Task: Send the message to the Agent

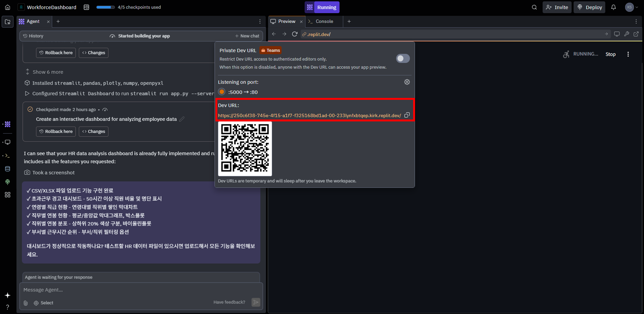Action: click(256, 302)
